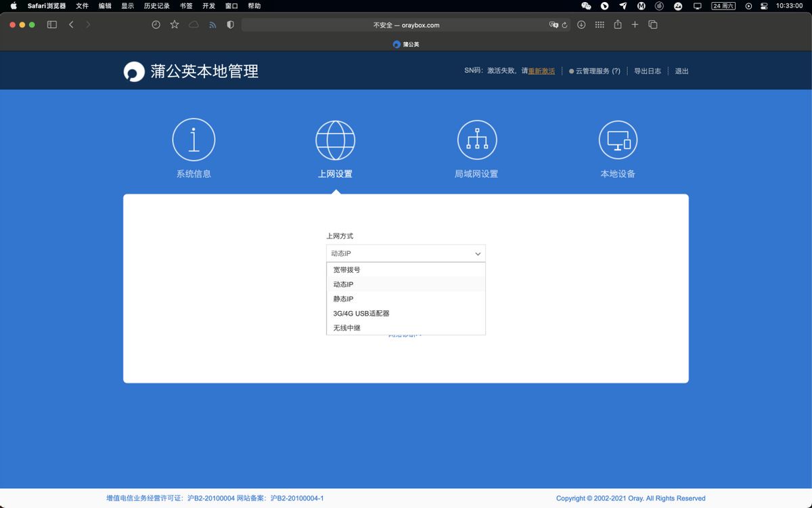Viewport: 812px width, 508px height.
Task: Click the play circle icon in the menu bar
Action: [748, 6]
